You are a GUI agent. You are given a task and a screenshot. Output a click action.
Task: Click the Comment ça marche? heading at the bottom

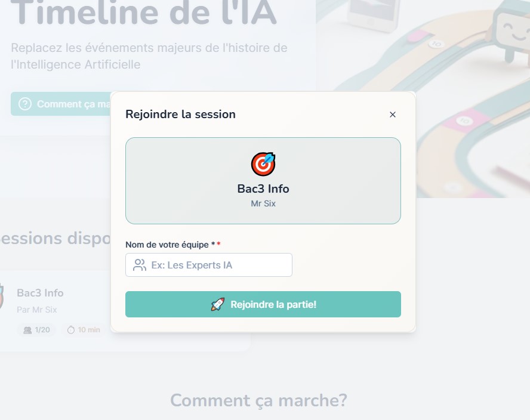pos(258,400)
